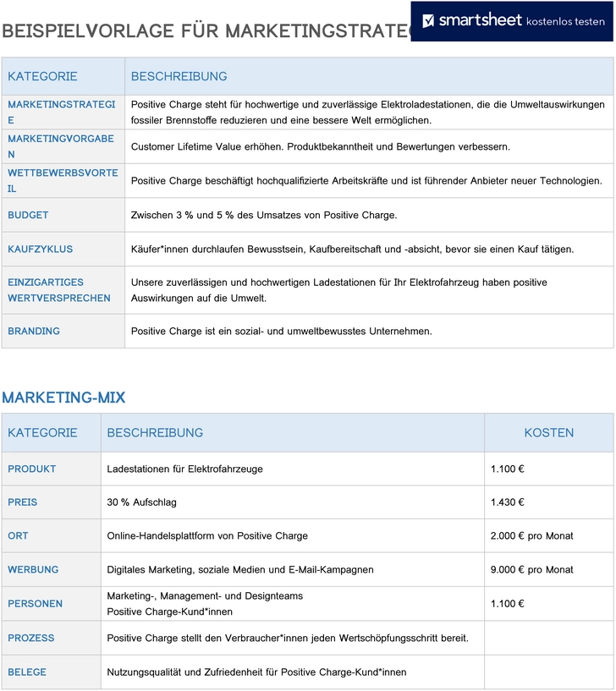Image resolution: width=616 pixels, height=691 pixels.
Task: Click the PRODUKT row label
Action: click(x=32, y=469)
